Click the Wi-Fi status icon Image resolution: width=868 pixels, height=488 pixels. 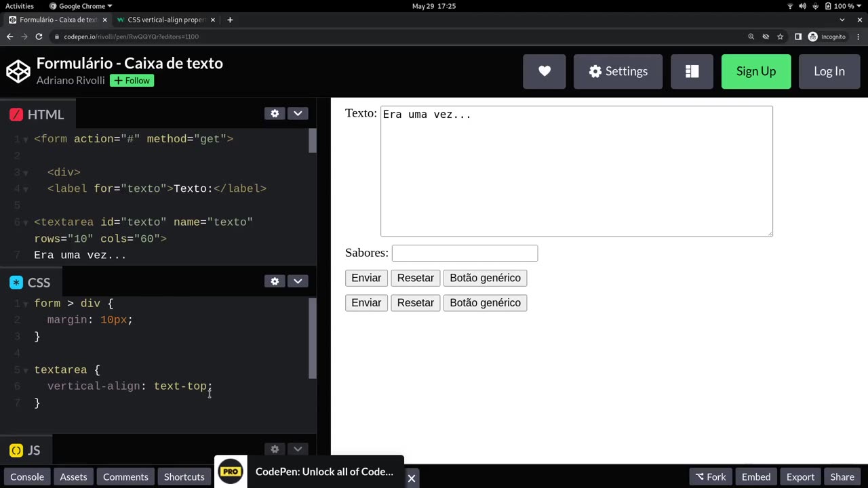pos(790,6)
